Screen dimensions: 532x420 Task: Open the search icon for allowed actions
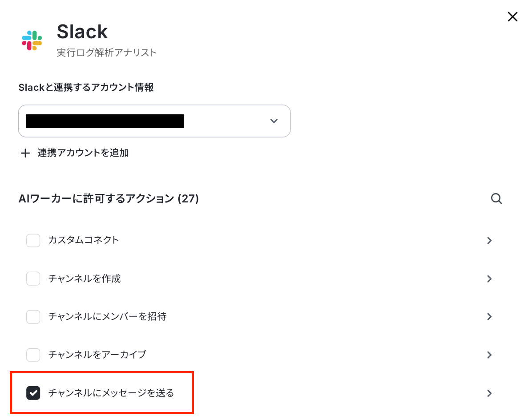[x=496, y=198]
